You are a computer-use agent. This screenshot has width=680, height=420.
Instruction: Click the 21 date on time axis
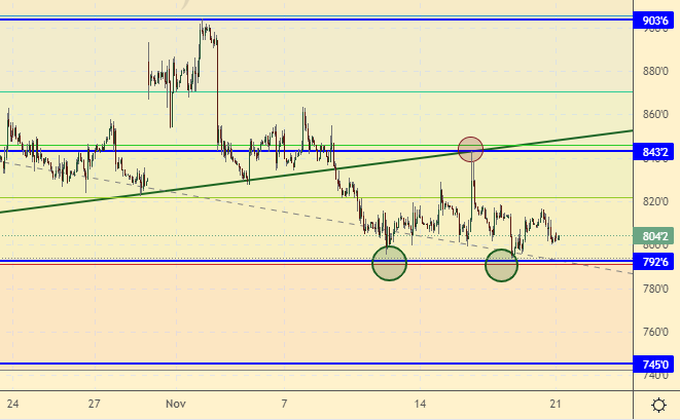coord(554,406)
